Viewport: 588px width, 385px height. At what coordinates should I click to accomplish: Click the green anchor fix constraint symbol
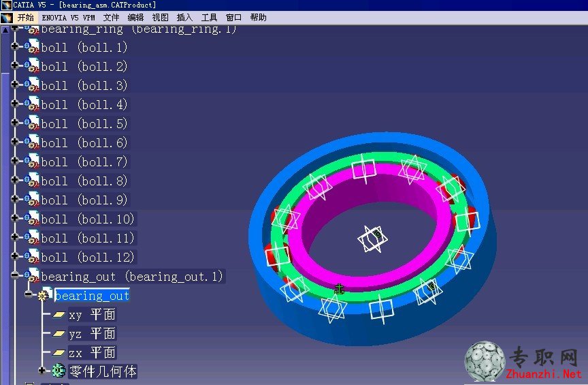tap(340, 289)
